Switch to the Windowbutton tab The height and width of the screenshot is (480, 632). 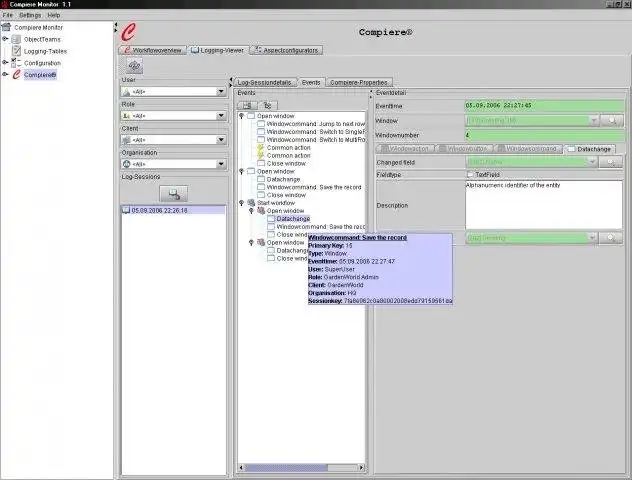[x=465, y=149]
